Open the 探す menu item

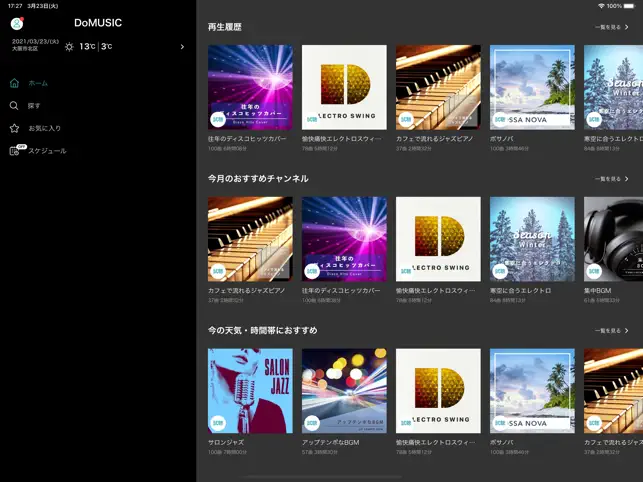tap(34, 106)
